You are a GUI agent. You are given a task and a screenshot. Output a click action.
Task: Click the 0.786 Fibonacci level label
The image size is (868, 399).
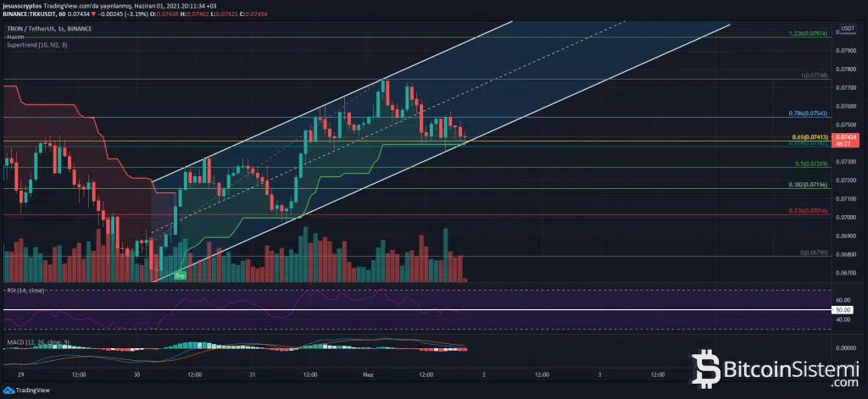tap(806, 113)
